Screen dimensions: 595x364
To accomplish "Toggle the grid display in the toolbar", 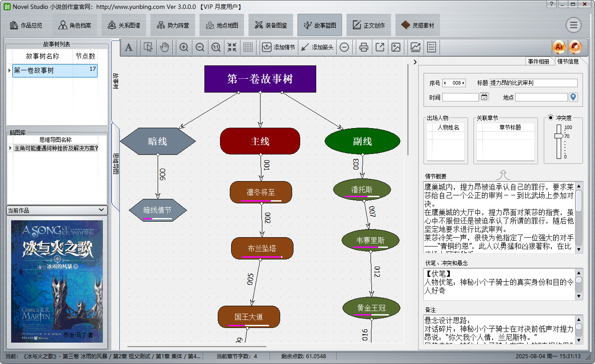I will pyautogui.click(x=248, y=47).
